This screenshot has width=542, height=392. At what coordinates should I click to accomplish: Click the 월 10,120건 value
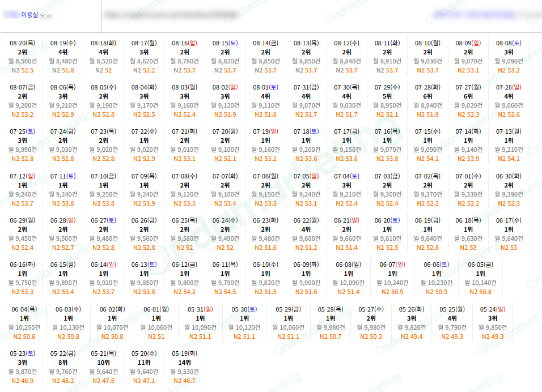[244, 327]
